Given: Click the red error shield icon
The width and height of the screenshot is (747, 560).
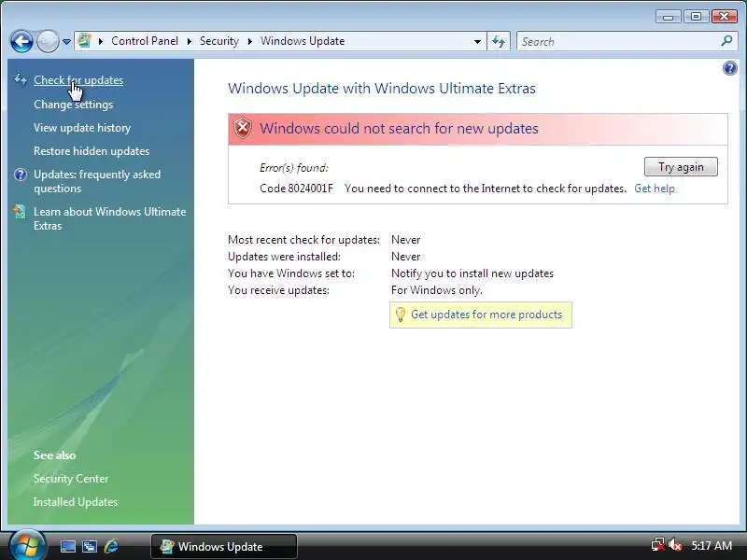Looking at the screenshot, I should tap(243, 128).
